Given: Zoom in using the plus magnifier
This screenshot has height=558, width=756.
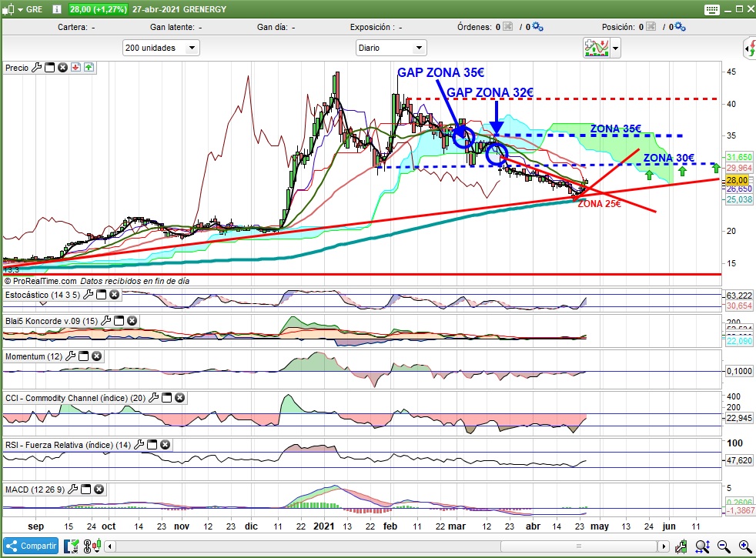Looking at the screenshot, I should 745,546.
